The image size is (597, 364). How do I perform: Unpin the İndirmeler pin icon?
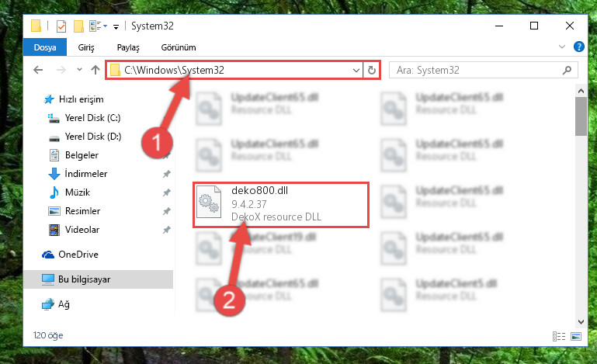tap(166, 174)
